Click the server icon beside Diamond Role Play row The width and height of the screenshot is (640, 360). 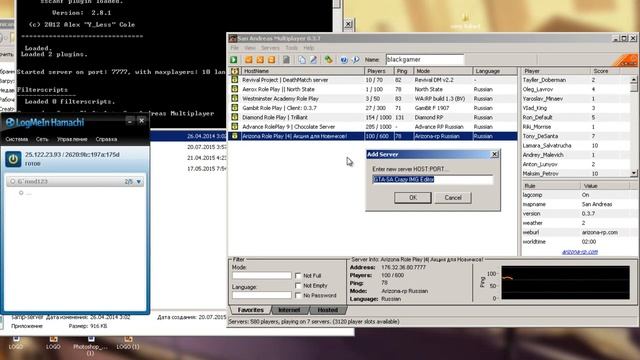tap(235, 117)
